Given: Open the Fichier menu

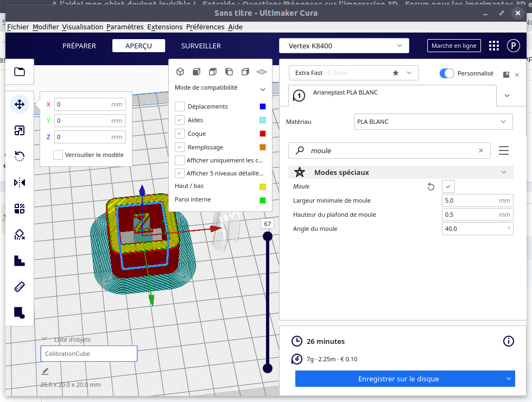Looking at the screenshot, I should coord(18,27).
